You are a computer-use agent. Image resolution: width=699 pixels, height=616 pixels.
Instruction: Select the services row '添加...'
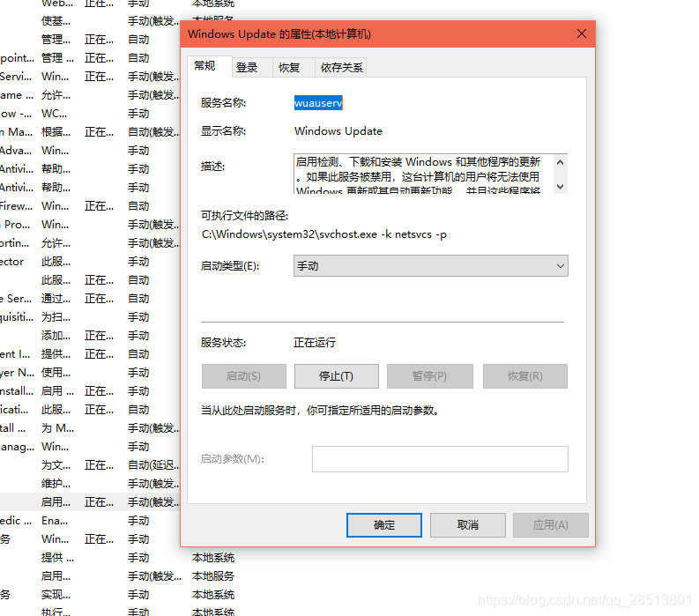click(x=90, y=336)
